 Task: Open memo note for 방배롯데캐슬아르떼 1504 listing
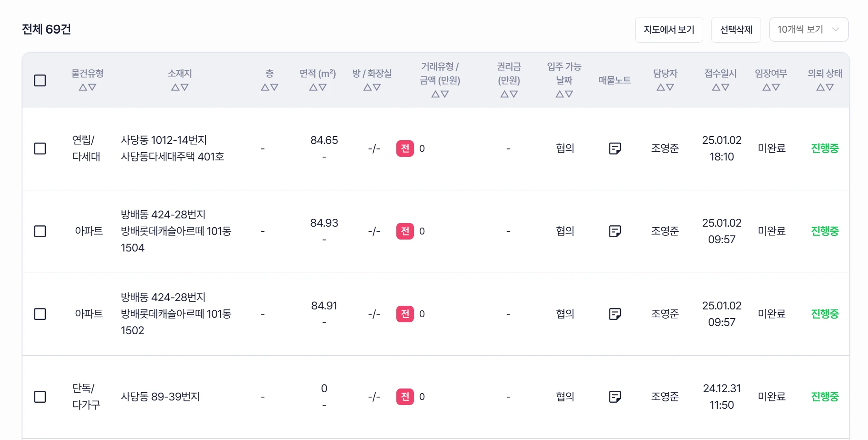615,231
